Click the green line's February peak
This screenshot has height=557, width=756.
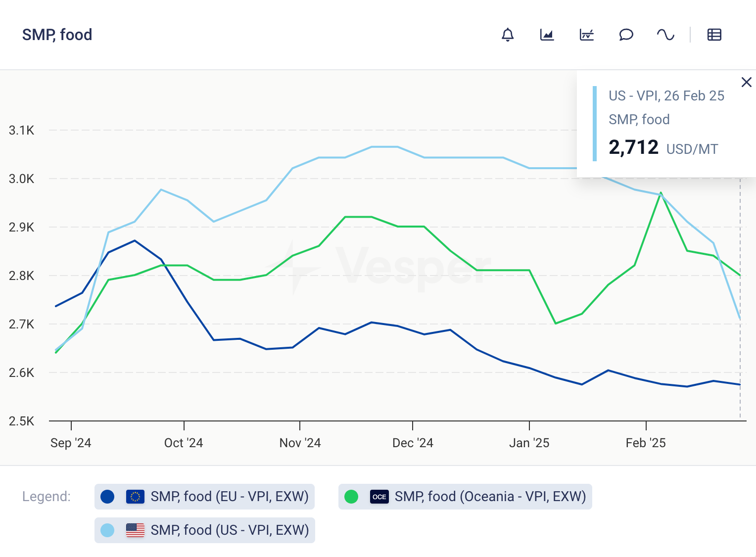pyautogui.click(x=661, y=193)
